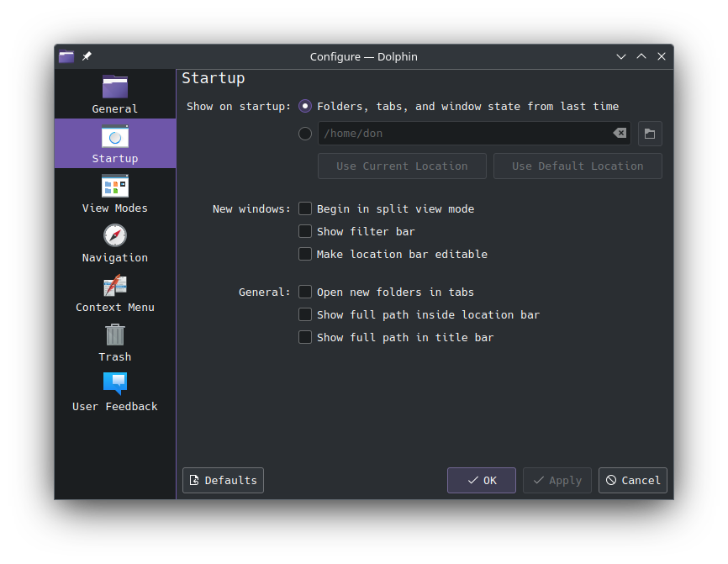This screenshot has width=728, height=564.
Task: Go to Navigation compass icon page
Action: [114, 235]
